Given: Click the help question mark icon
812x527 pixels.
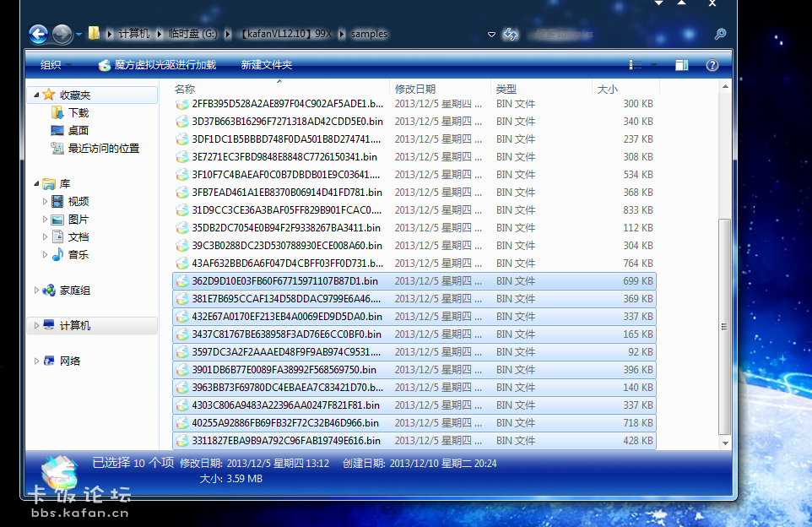Looking at the screenshot, I should (x=712, y=65).
